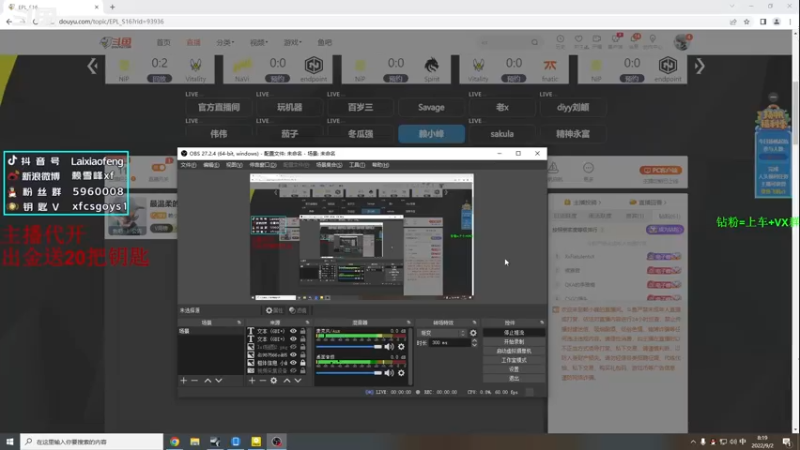Click Douyu search input field
800x450 pixels.
pos(503,42)
